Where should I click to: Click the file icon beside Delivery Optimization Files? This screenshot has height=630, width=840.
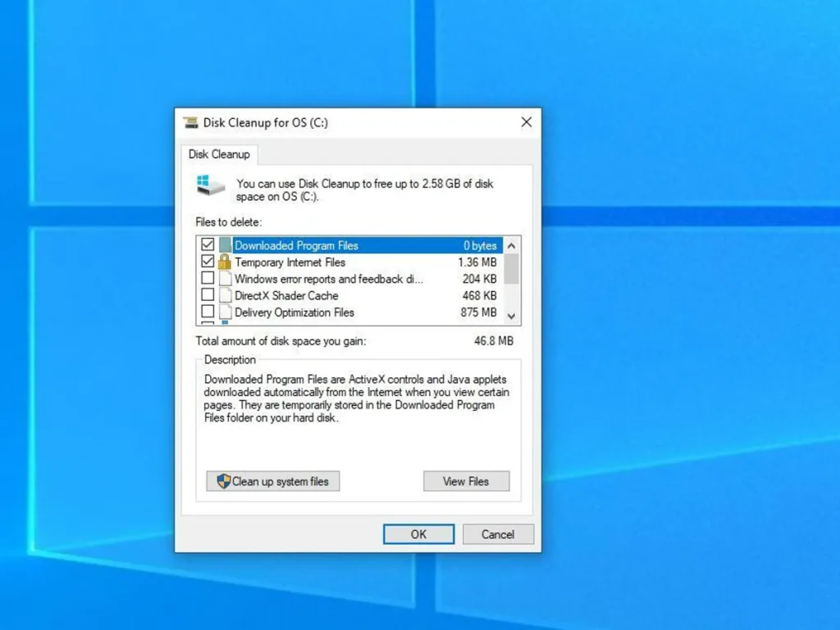224,313
